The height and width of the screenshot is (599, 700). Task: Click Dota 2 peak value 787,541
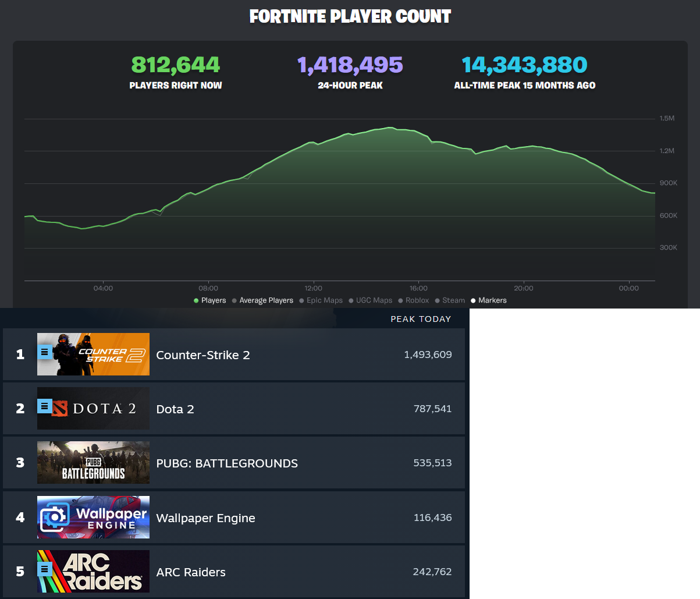[x=432, y=409]
